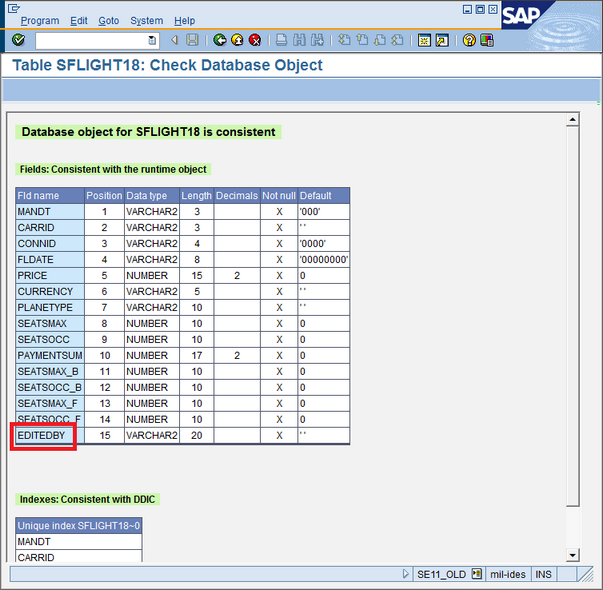Click 'Indexes: Consistent with DDIC' label
This screenshot has height=590, width=603.
[x=87, y=499]
